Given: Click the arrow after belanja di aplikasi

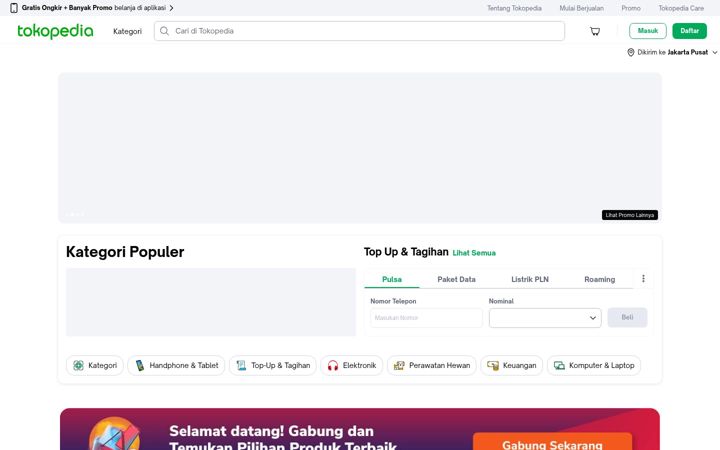Looking at the screenshot, I should click(171, 8).
